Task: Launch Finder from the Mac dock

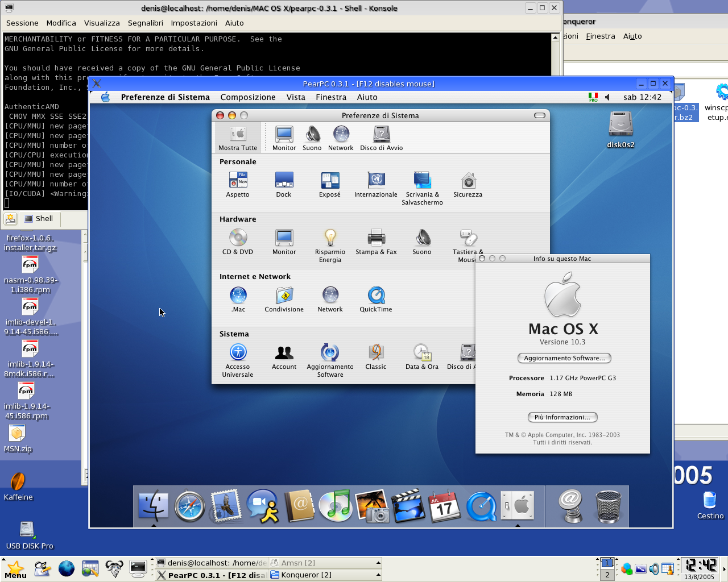Action: pos(154,505)
